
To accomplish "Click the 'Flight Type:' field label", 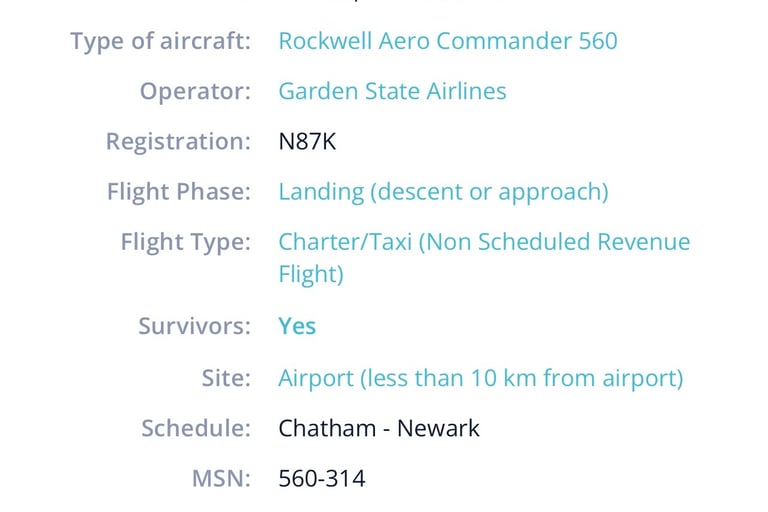I will coord(186,242).
